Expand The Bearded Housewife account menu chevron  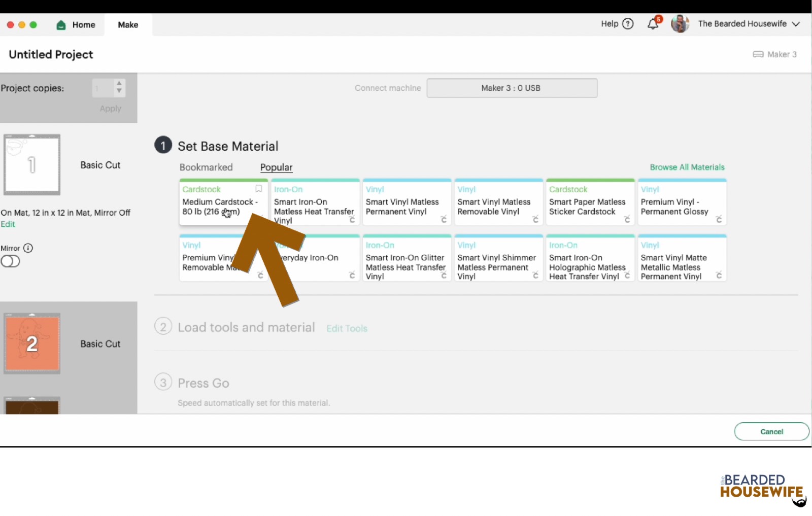pyautogui.click(x=796, y=24)
